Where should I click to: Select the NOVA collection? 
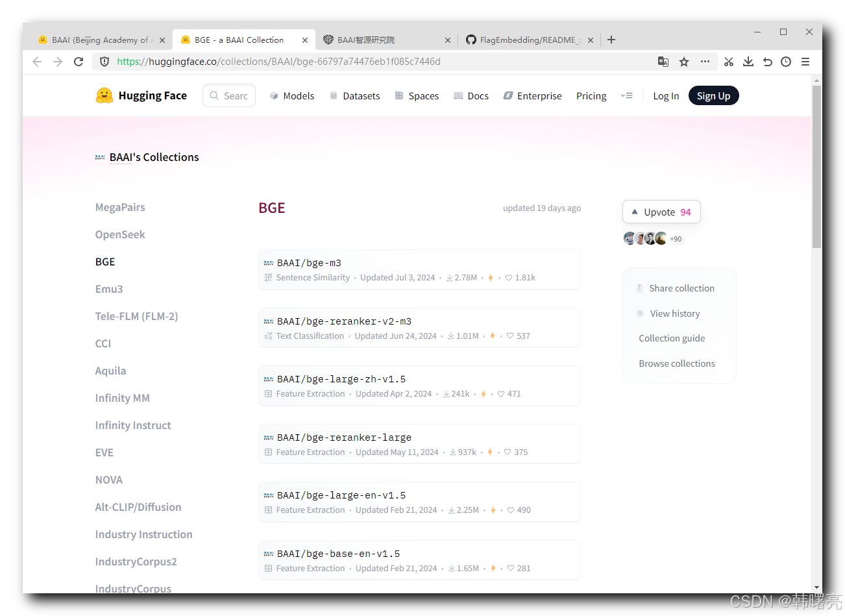(x=108, y=480)
